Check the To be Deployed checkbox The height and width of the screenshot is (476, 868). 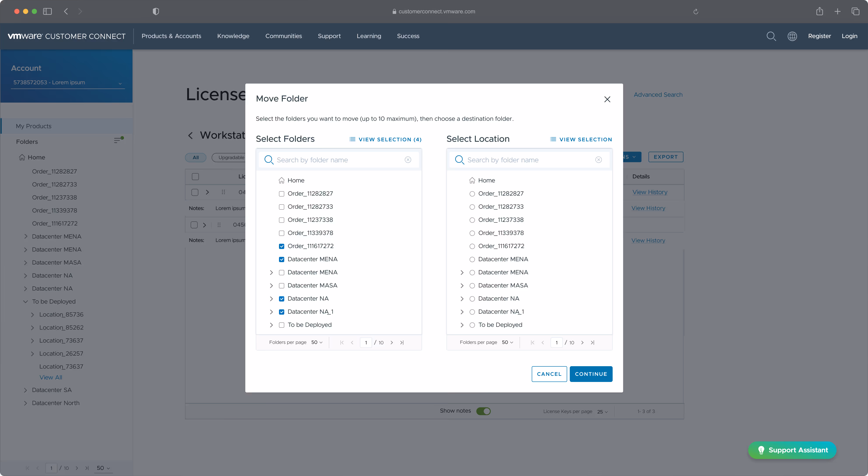click(x=281, y=325)
